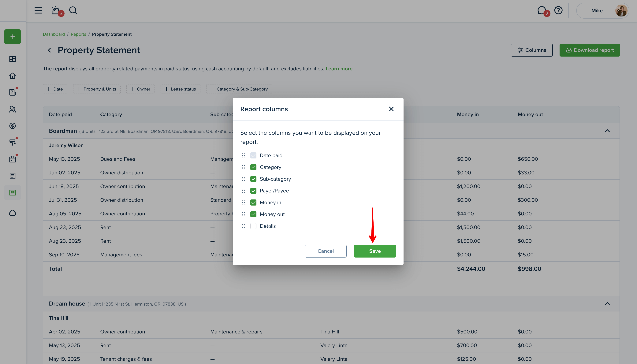This screenshot has height=364, width=637.
Task: Uncheck the Money out checkbox
Action: tap(253, 214)
